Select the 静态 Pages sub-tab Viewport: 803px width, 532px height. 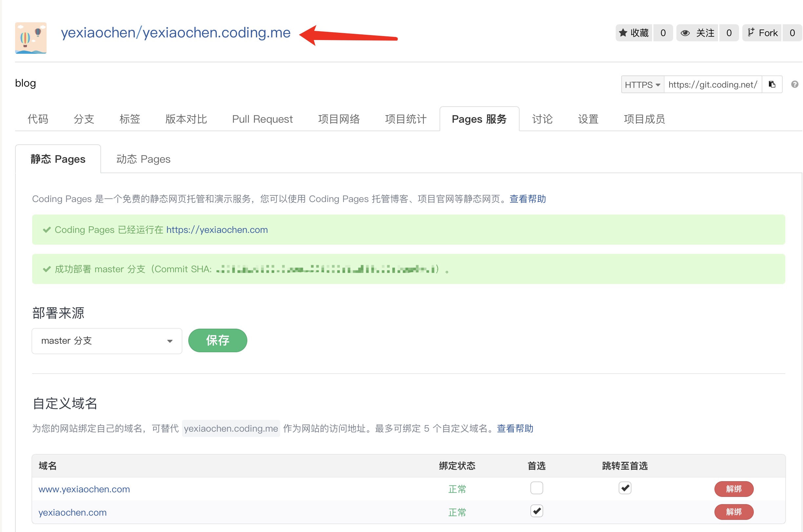coord(58,159)
